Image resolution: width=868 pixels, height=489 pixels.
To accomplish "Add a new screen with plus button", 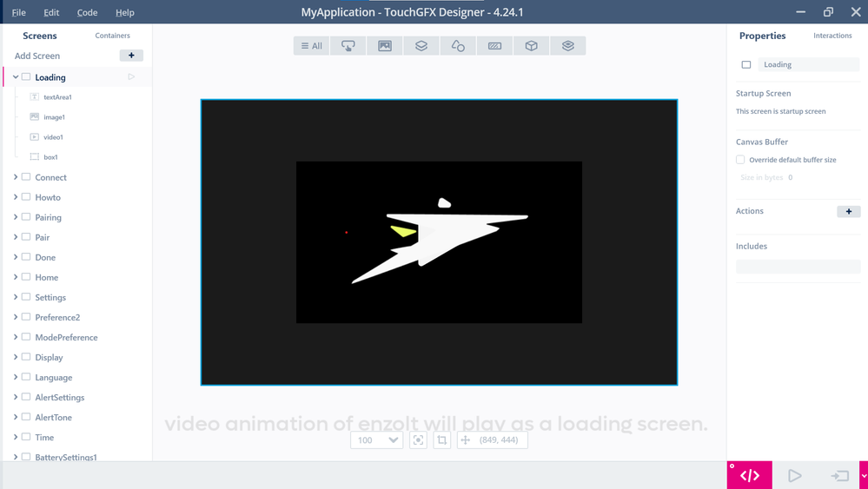I will click(x=131, y=56).
